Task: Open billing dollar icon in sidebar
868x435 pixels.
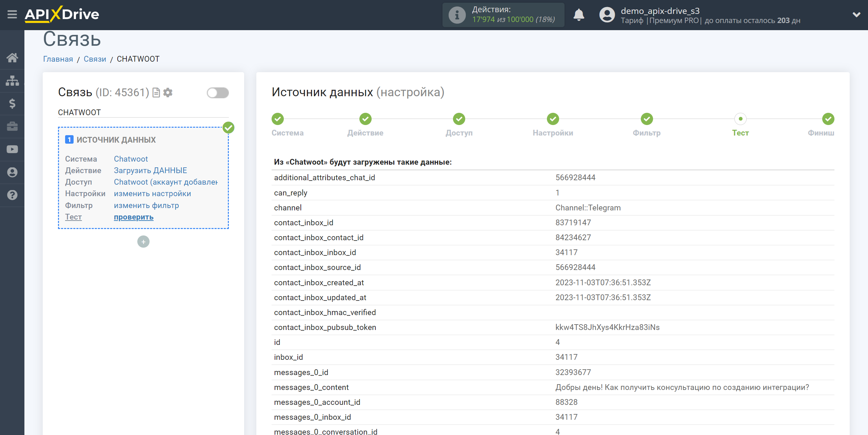Action: coord(12,104)
